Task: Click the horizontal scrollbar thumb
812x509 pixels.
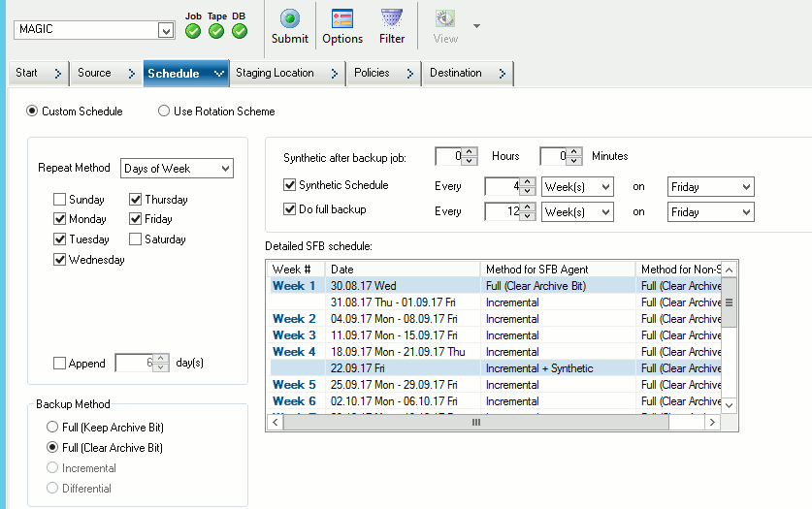Action: coord(476,422)
